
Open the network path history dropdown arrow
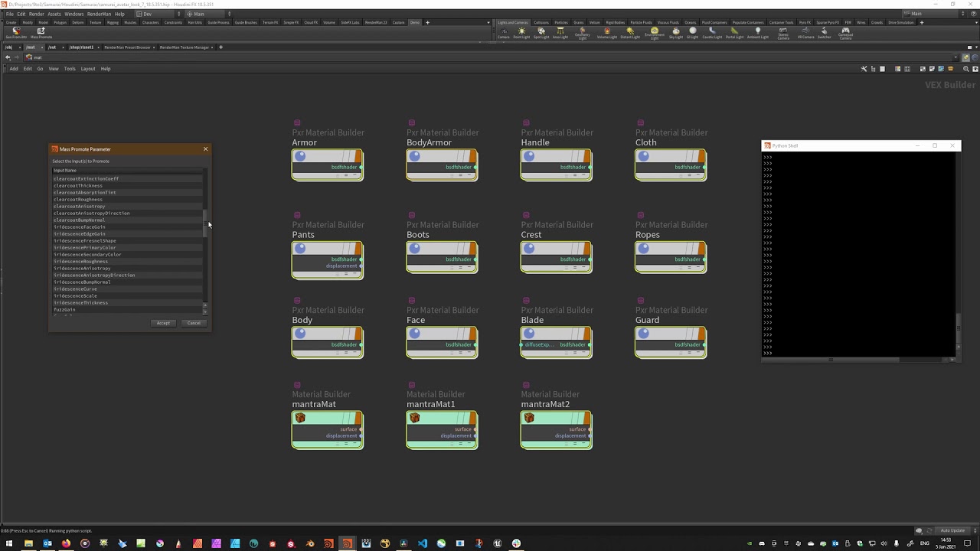tap(956, 57)
